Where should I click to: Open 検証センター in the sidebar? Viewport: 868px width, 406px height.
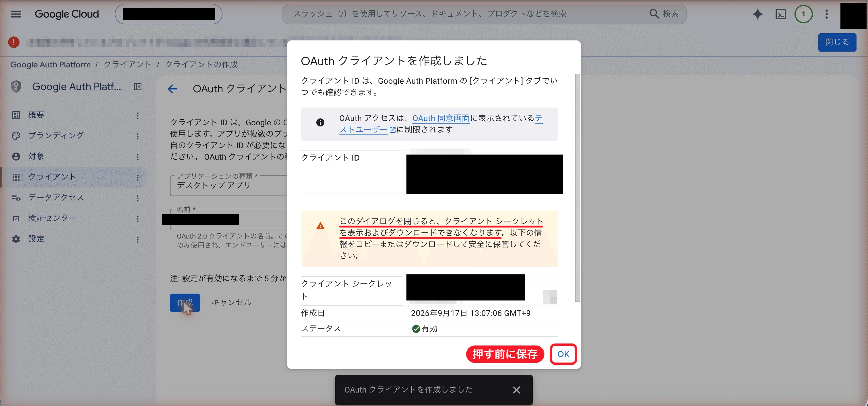52,218
